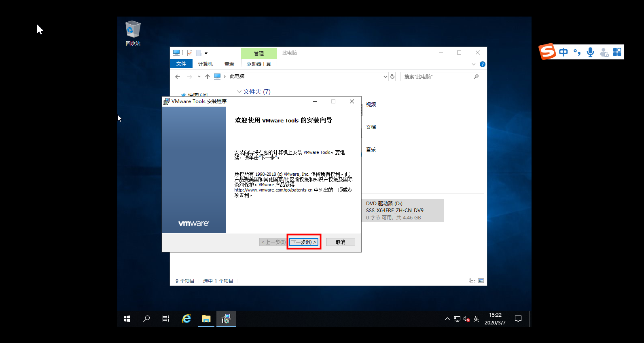Maximize the 此电脑 Explorer window
Image resolution: width=644 pixels, height=343 pixels.
point(459,53)
